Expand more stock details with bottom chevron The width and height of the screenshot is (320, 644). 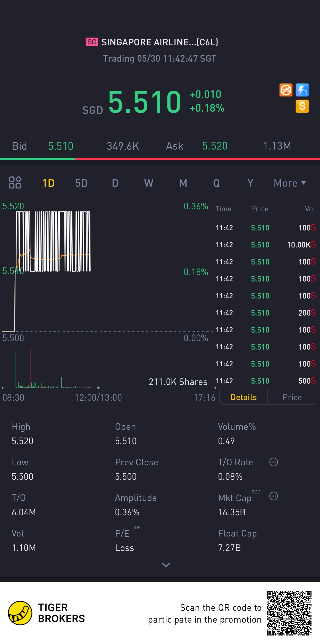[166, 565]
